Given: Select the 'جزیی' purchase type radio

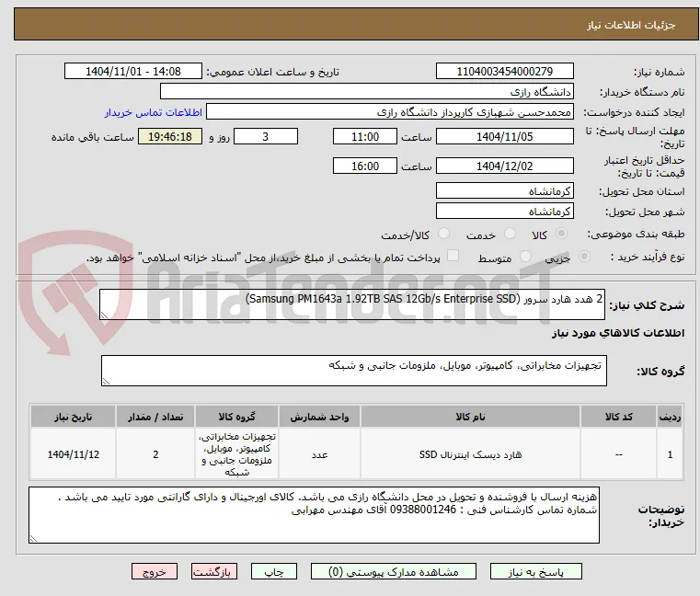Looking at the screenshot, I should pos(584,257).
